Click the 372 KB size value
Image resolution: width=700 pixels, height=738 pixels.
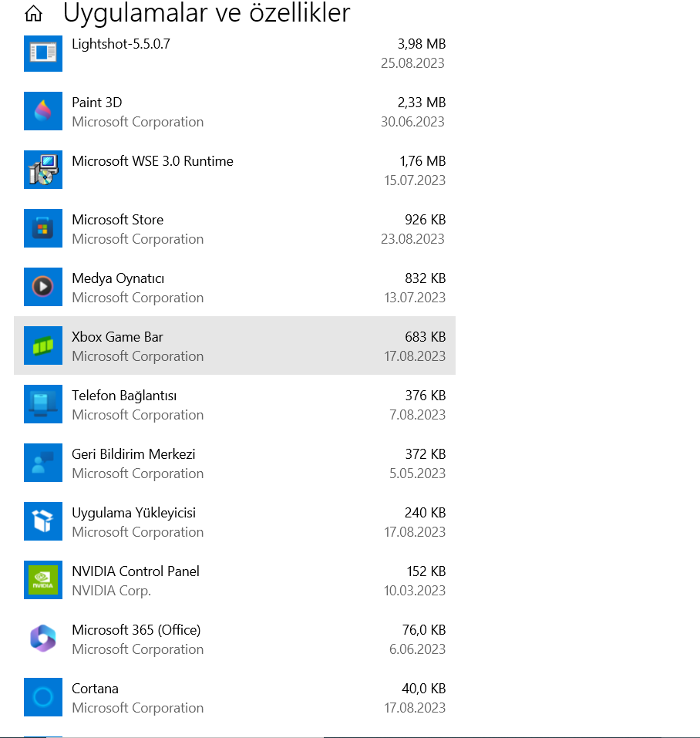(x=426, y=453)
